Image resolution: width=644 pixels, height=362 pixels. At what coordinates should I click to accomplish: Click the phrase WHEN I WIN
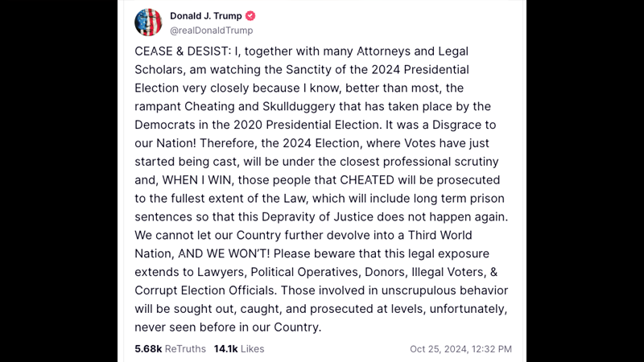click(196, 180)
